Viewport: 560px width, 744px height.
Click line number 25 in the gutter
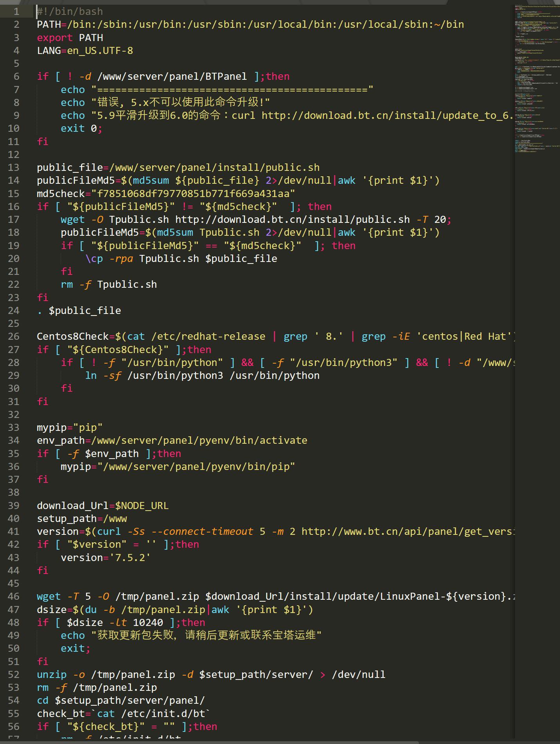(x=13, y=324)
